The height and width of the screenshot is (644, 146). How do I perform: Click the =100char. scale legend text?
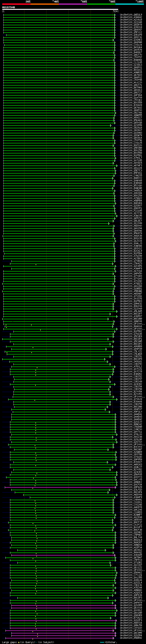click(x=111, y=642)
